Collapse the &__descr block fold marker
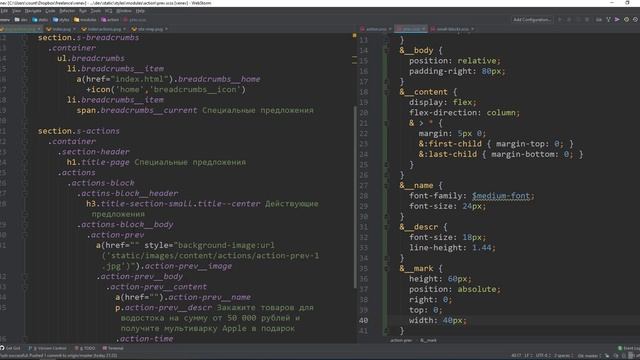Screen dimensions: 640x360 pos(386,227)
